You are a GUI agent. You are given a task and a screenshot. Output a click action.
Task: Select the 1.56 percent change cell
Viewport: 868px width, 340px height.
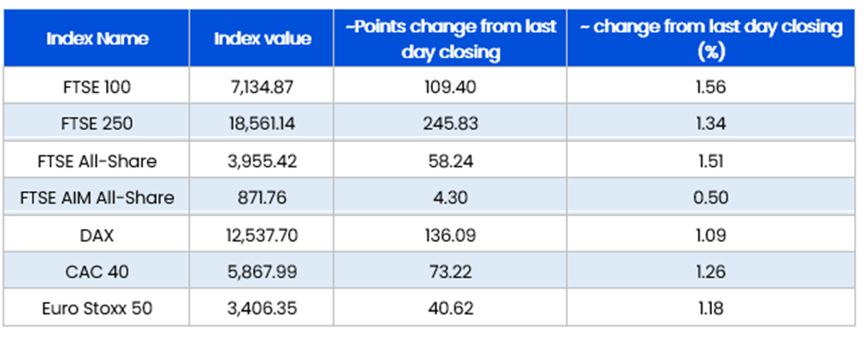pos(711,86)
